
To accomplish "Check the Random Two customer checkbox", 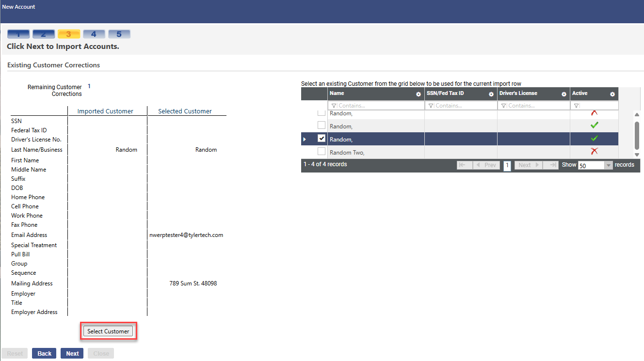I will click(321, 152).
